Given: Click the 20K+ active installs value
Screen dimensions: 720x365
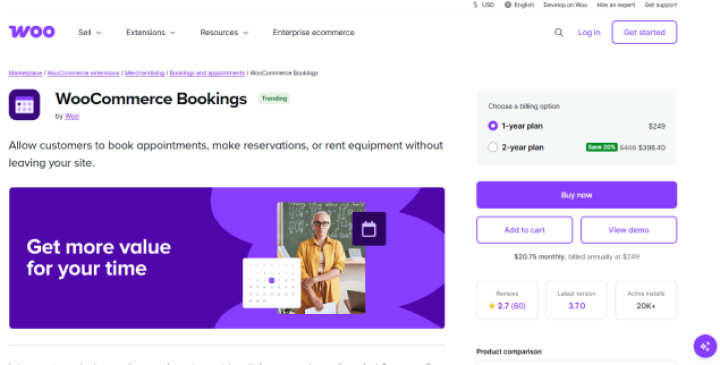Looking at the screenshot, I should click(646, 306).
